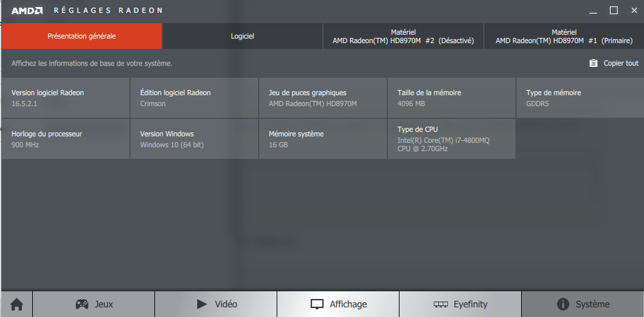Select the Version logiciel Radeon tile
644x317 pixels.
pos(66,98)
